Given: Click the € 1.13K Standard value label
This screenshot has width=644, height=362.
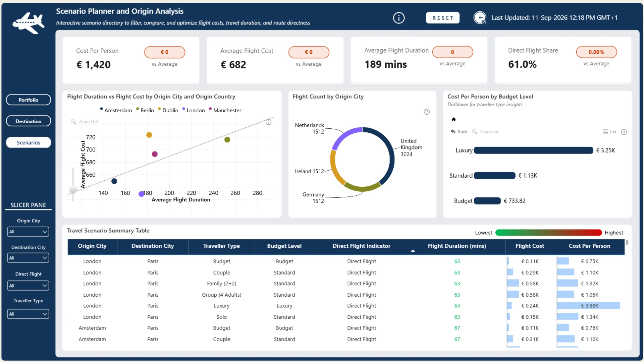Looking at the screenshot, I should coord(528,176).
